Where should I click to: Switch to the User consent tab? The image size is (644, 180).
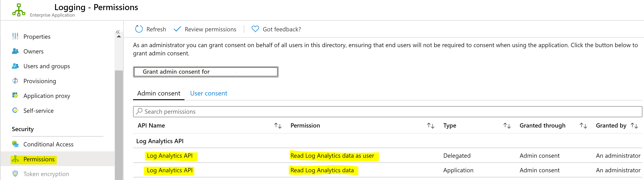[209, 93]
